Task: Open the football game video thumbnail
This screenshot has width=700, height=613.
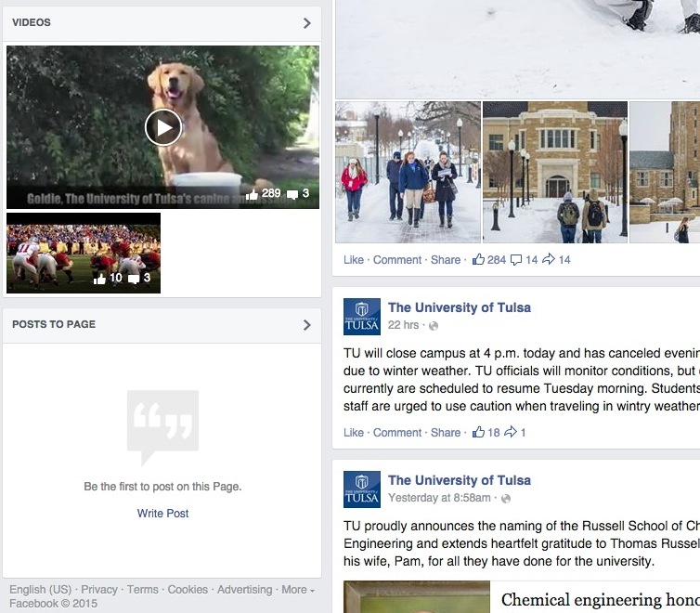Action: point(84,254)
